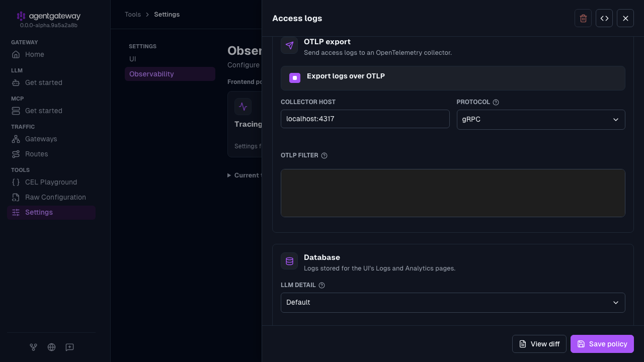644x362 pixels.
Task: Click the Raw Configuration file icon
Action: 16,197
